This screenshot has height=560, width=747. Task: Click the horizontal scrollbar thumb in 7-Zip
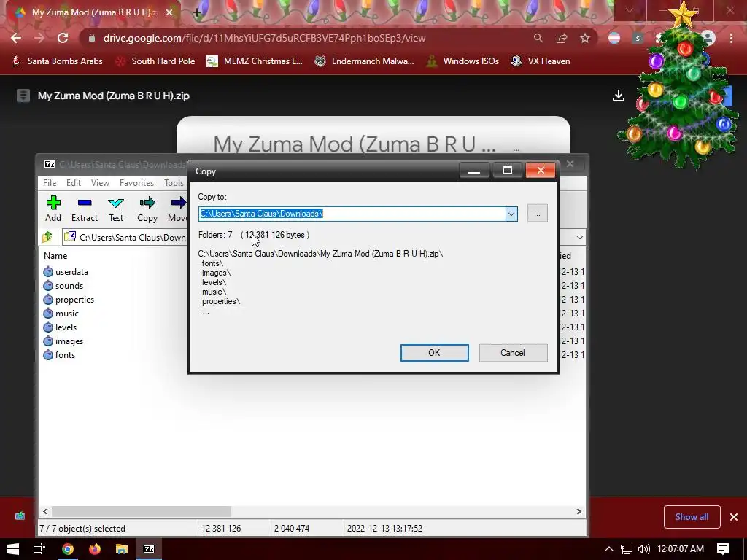142,511
